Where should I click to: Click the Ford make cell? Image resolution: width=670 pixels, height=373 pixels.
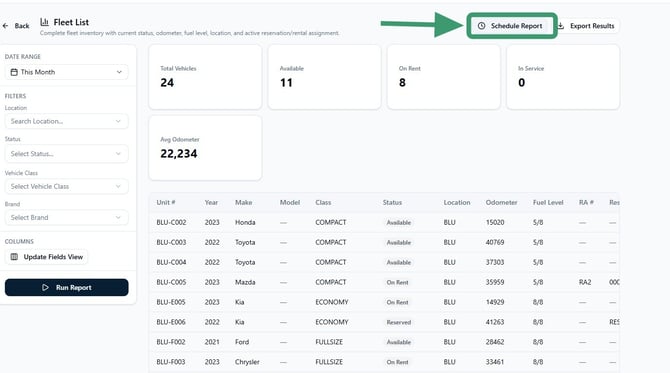point(242,342)
